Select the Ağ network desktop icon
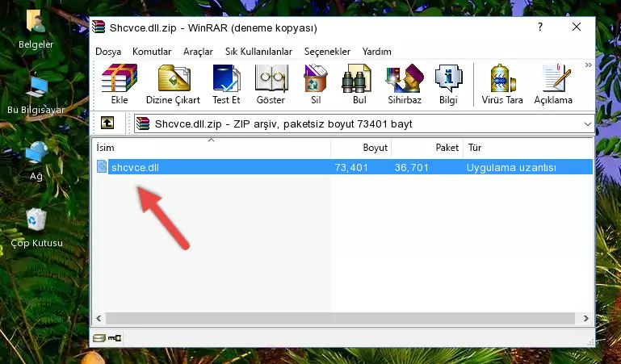This screenshot has height=364, width=621. tap(36, 161)
